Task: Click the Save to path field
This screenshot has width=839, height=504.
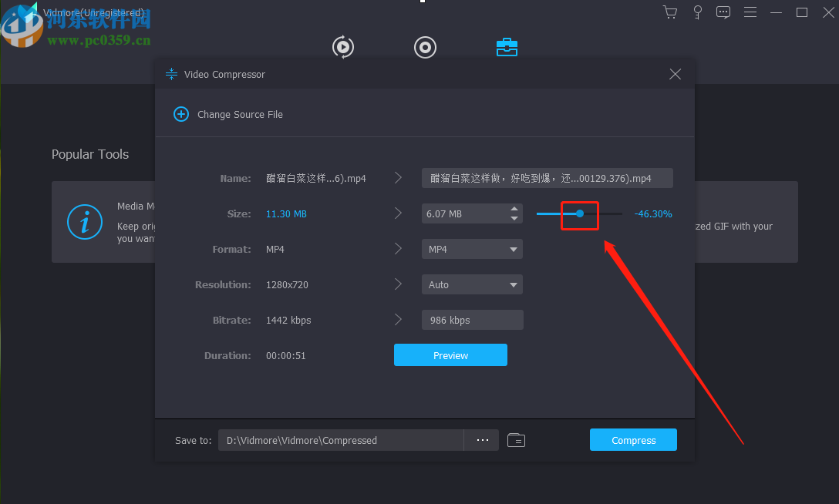Action: pos(340,440)
